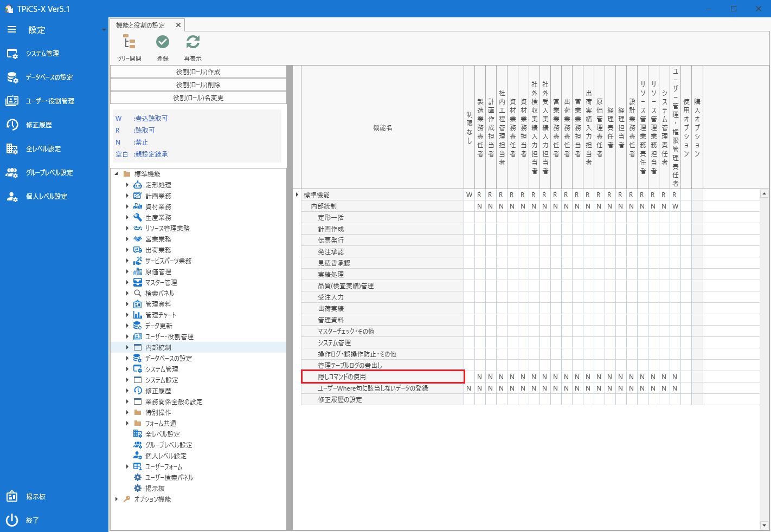This screenshot has height=532, width=771.
Task: Click the 役割(ロール)名変更 button
Action: [198, 98]
